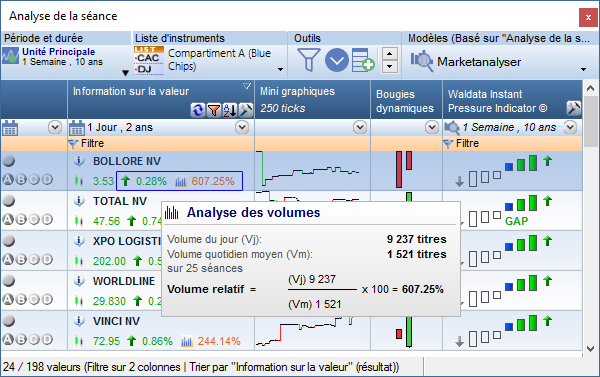This screenshot has height=377, width=600.
Task: Click the filter funnel icon in Outils
Action: [x=308, y=60]
